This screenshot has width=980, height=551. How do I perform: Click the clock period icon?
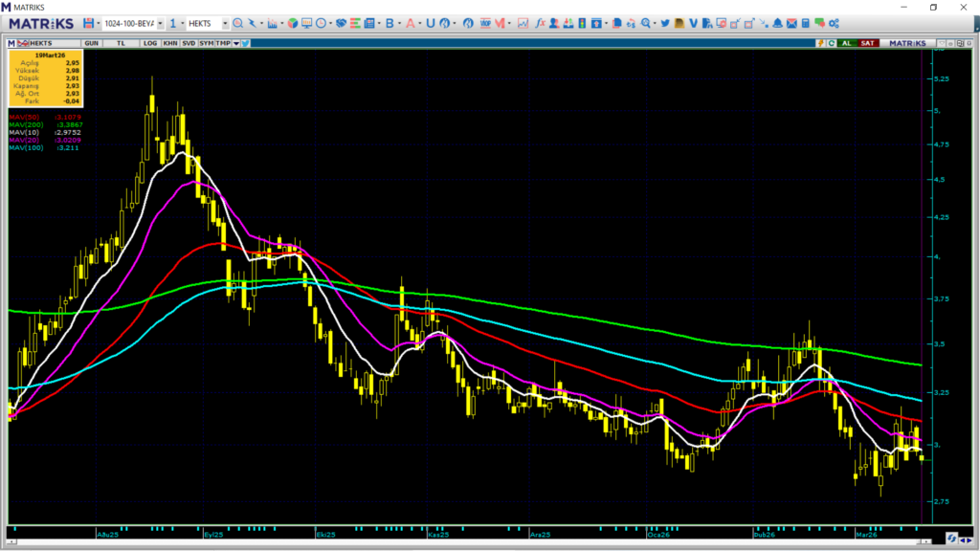[x=321, y=23]
